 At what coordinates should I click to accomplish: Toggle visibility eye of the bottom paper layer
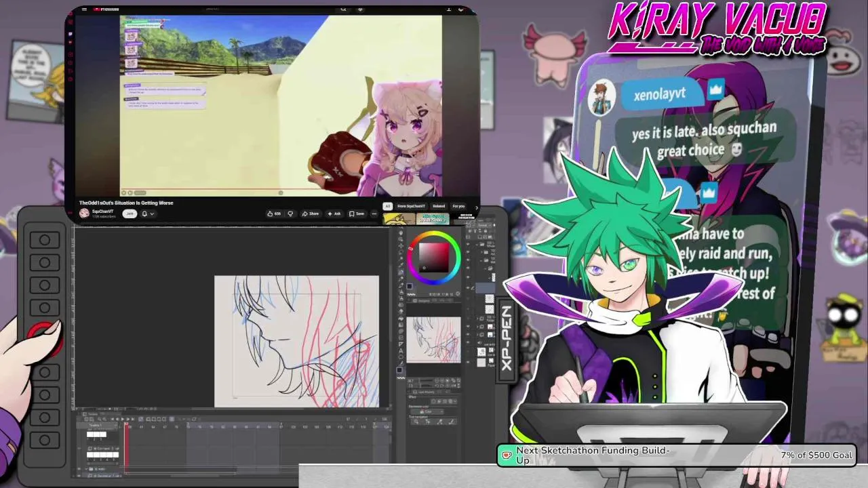coord(468,362)
